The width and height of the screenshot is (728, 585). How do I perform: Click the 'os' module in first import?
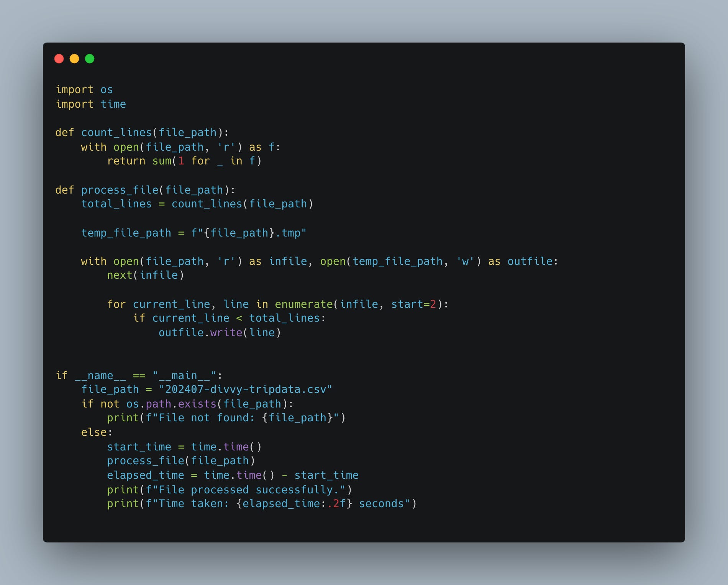(x=107, y=90)
